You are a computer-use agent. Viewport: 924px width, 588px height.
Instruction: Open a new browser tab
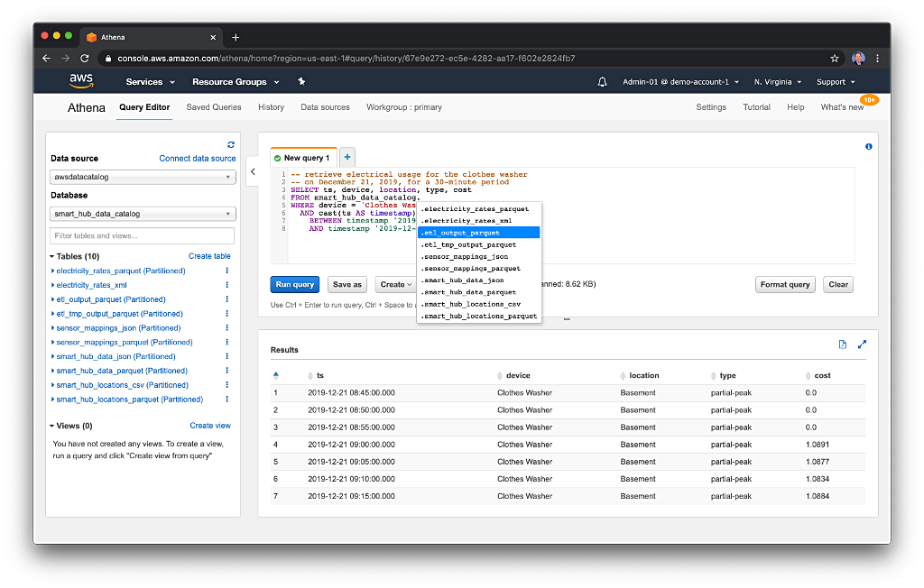(x=236, y=37)
